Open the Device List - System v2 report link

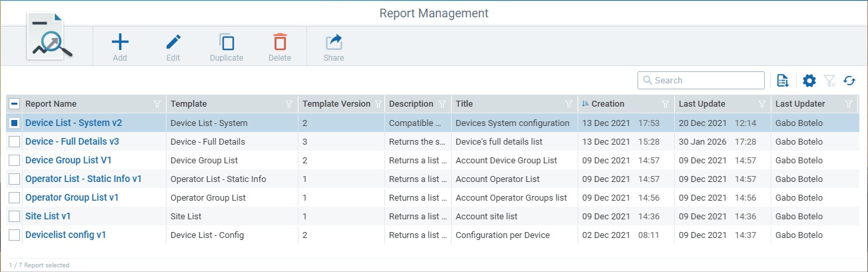click(73, 123)
